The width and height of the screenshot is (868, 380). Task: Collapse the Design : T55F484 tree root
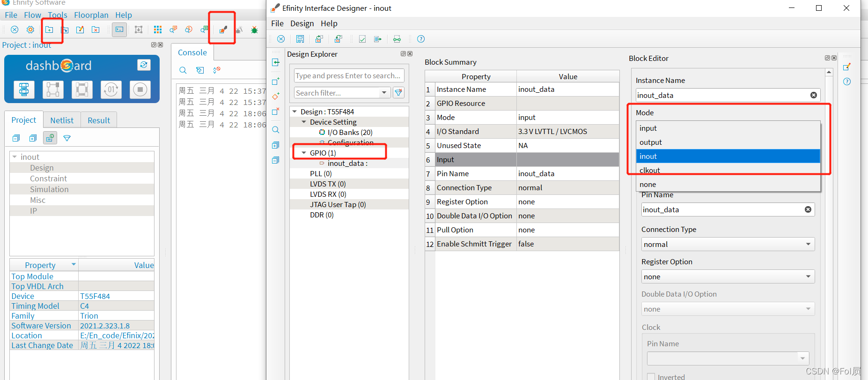point(294,112)
